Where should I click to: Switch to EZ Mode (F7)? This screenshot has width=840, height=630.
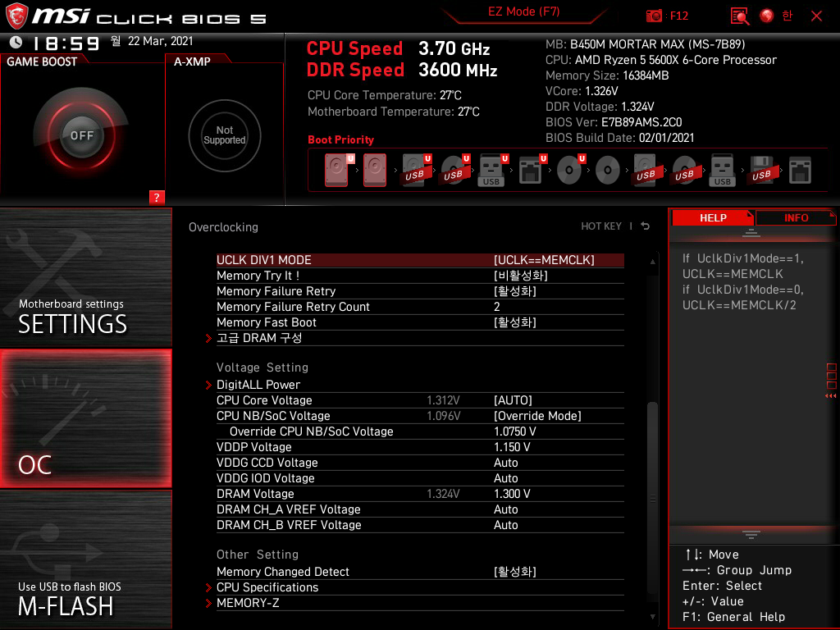click(x=524, y=11)
